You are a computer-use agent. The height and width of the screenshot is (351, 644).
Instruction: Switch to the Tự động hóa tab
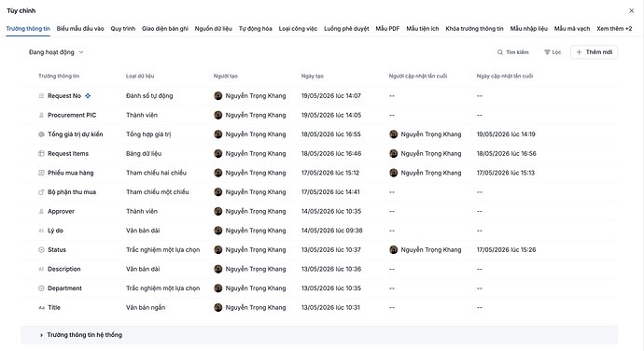[x=255, y=28]
